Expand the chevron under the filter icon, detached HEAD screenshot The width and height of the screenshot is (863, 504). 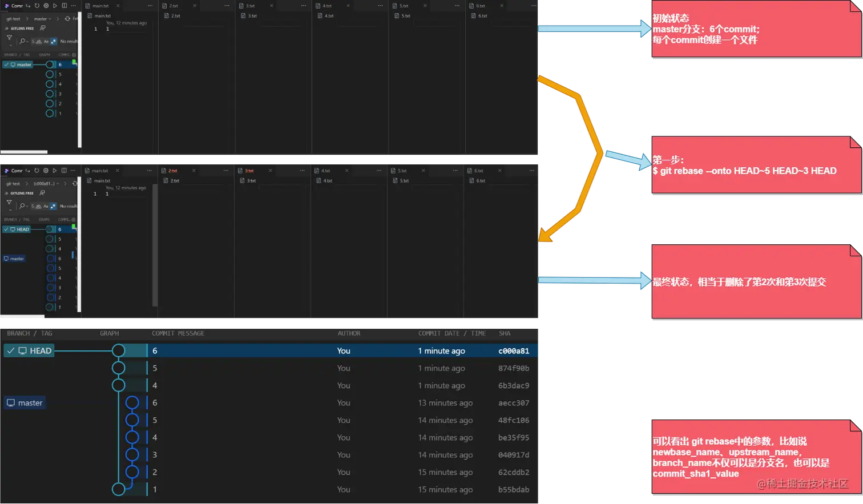pyautogui.click(x=10, y=210)
